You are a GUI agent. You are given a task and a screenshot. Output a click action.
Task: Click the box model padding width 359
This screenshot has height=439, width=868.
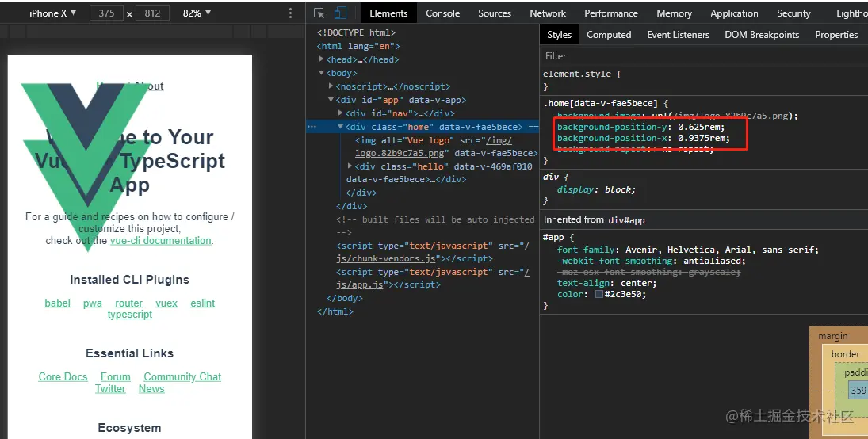tap(858, 391)
